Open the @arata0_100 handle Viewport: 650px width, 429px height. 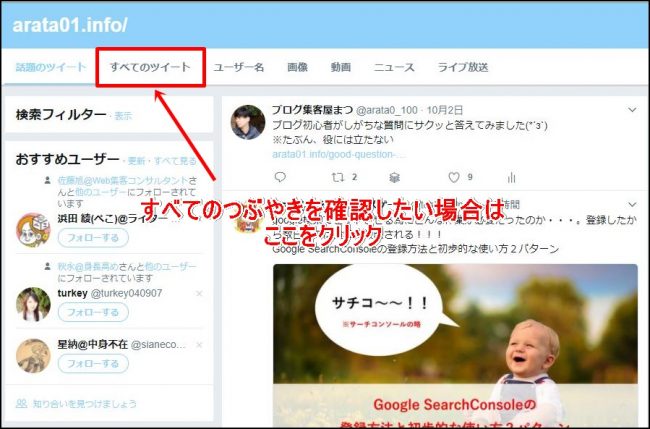(x=386, y=110)
